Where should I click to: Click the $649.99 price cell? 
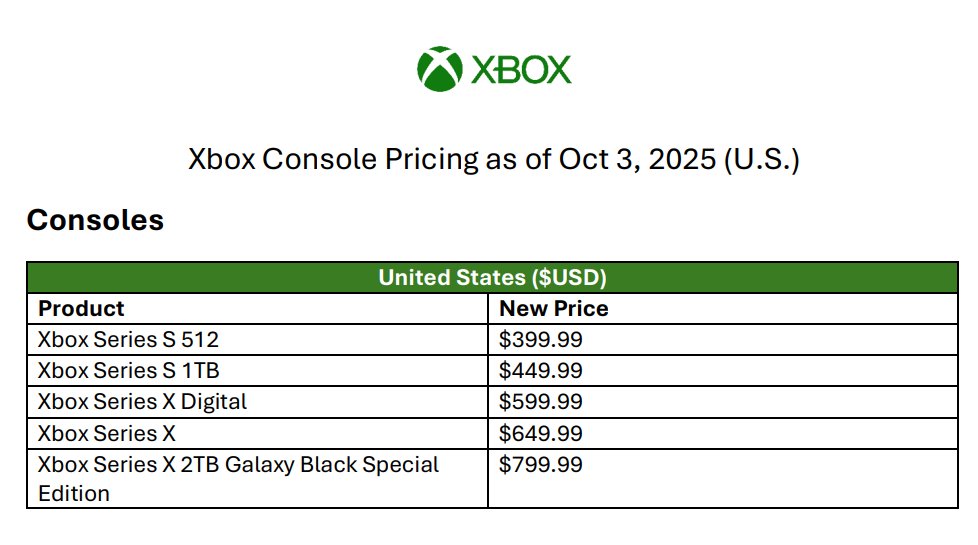540,433
